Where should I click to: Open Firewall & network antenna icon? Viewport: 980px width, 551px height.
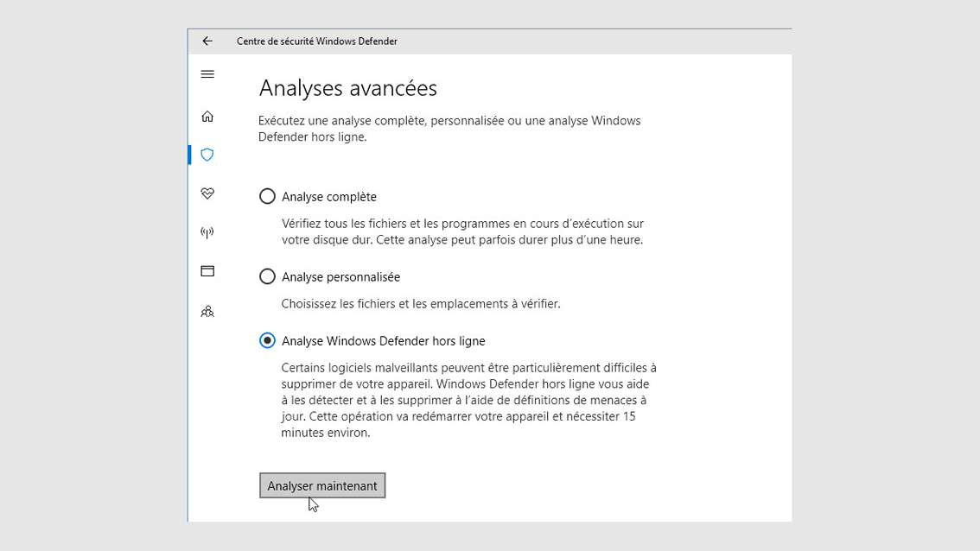coord(207,233)
